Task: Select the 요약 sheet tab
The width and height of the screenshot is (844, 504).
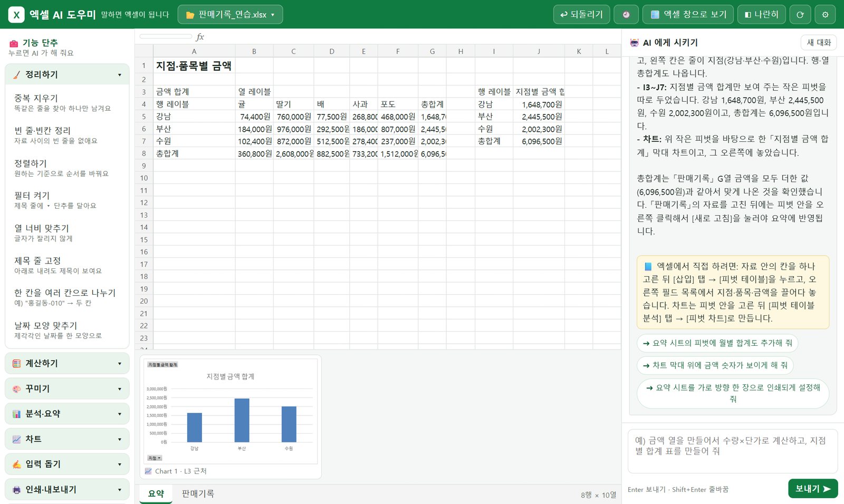Action: coord(156,494)
